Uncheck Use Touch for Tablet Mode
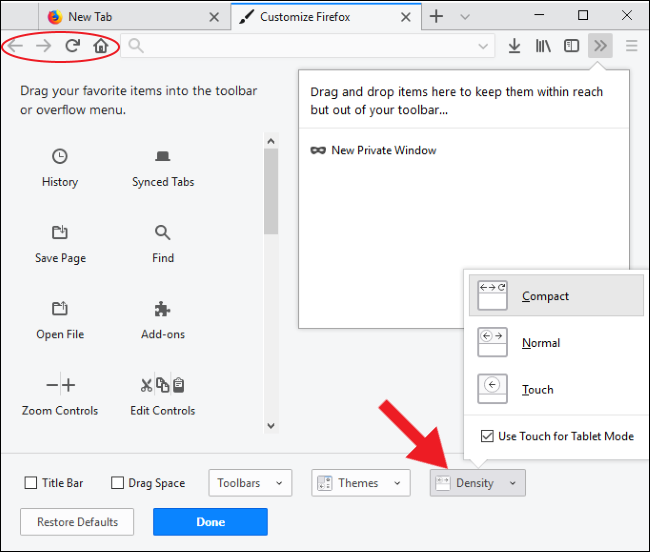This screenshot has height=552, width=650. click(487, 436)
